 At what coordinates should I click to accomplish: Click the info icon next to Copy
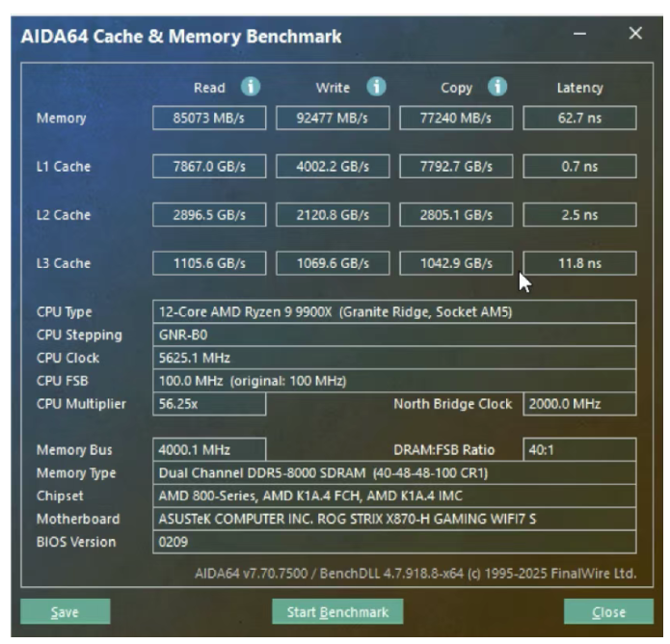pyautogui.click(x=497, y=87)
